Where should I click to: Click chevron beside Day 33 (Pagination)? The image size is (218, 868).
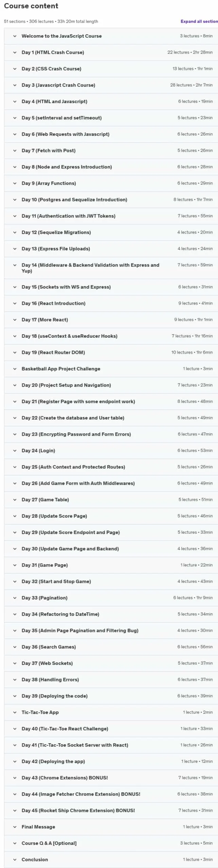(15, 598)
